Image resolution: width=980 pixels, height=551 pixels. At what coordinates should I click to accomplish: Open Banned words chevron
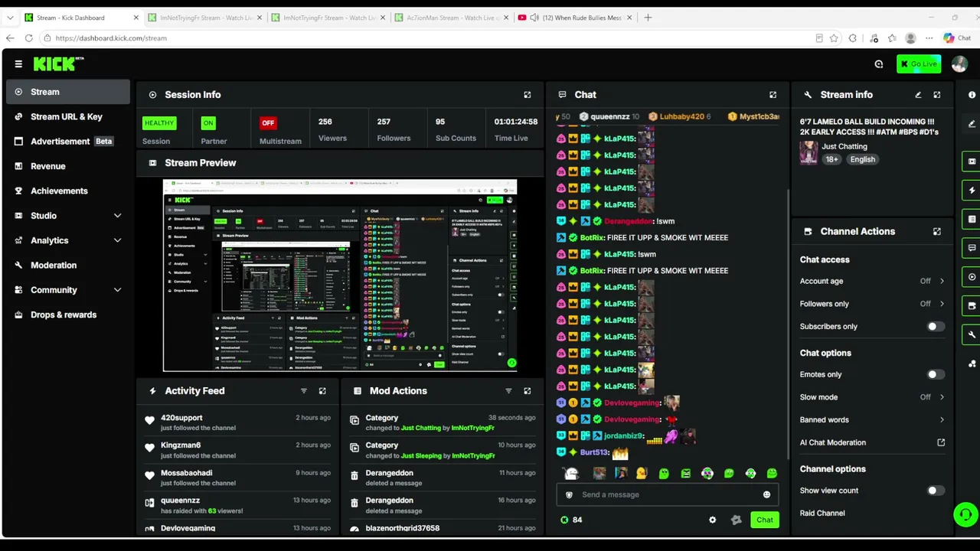942,419
